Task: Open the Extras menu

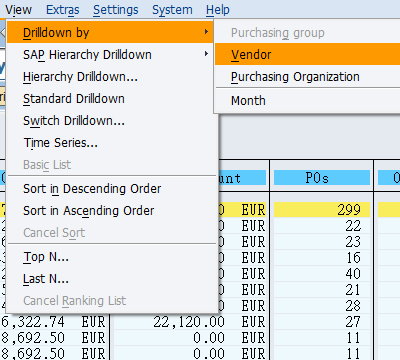Action: pos(63,10)
